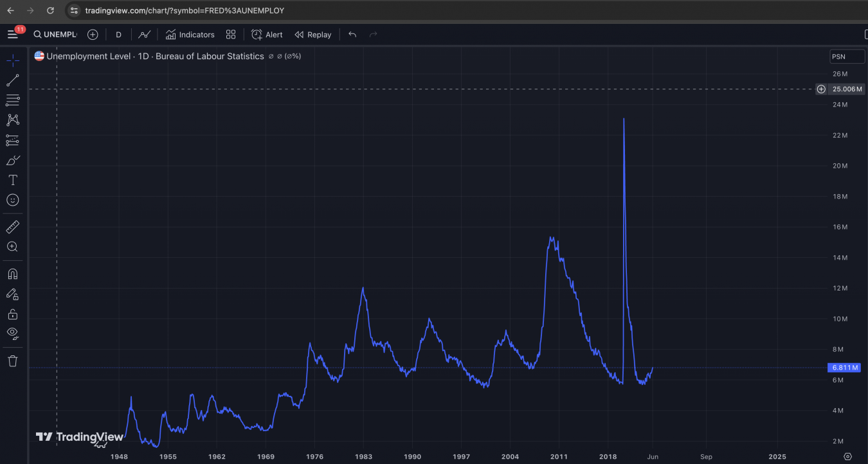The width and height of the screenshot is (868, 464).
Task: Click the add symbol plus icon beside the symbol search
Action: click(93, 35)
